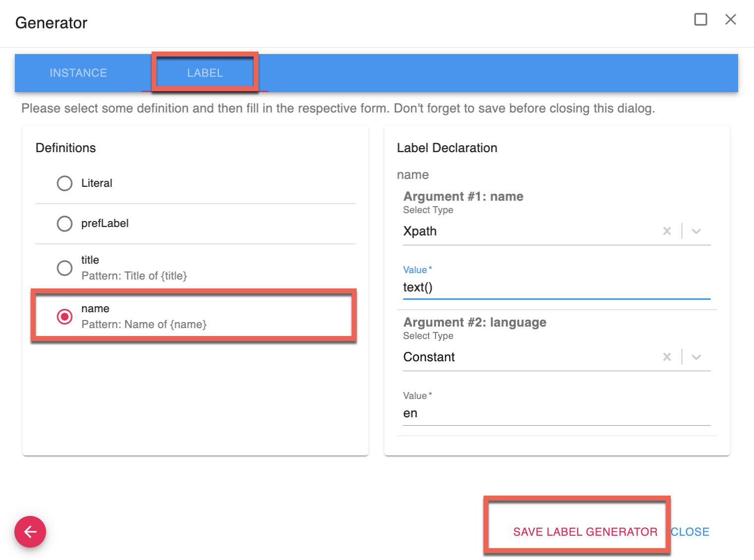This screenshot has width=754, height=560.
Task: Choose the prefLabel definition
Action: click(64, 224)
